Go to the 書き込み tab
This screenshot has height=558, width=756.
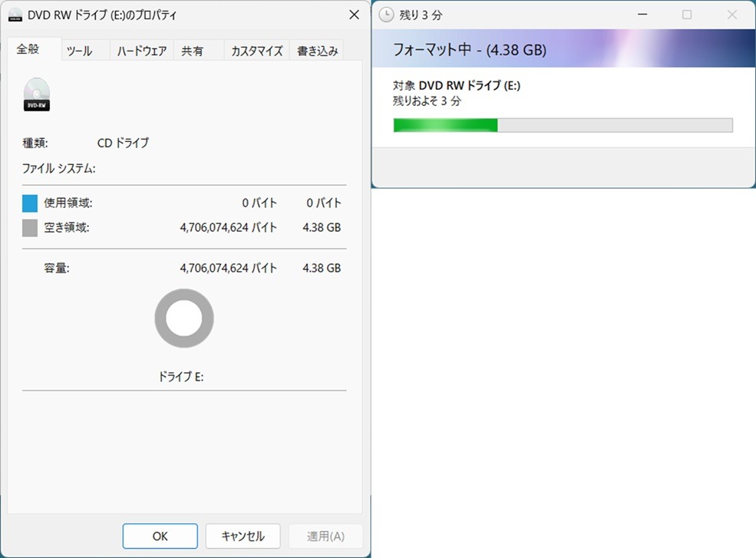[x=317, y=51]
